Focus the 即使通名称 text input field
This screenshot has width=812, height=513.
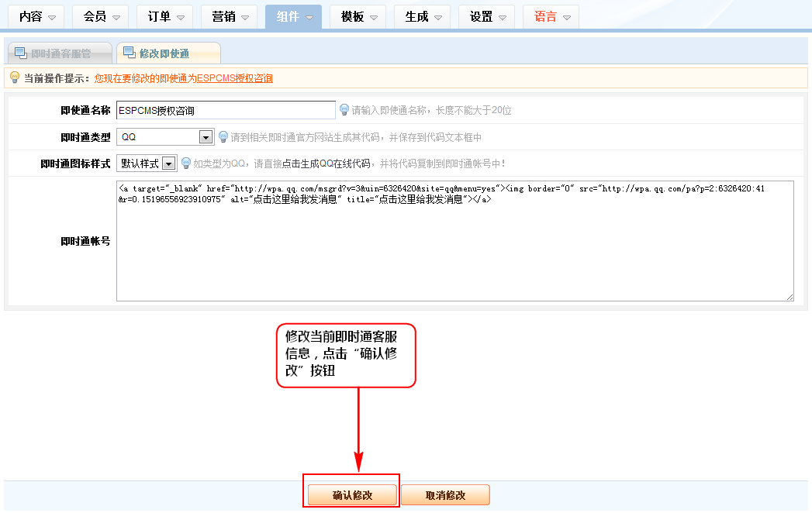point(226,110)
